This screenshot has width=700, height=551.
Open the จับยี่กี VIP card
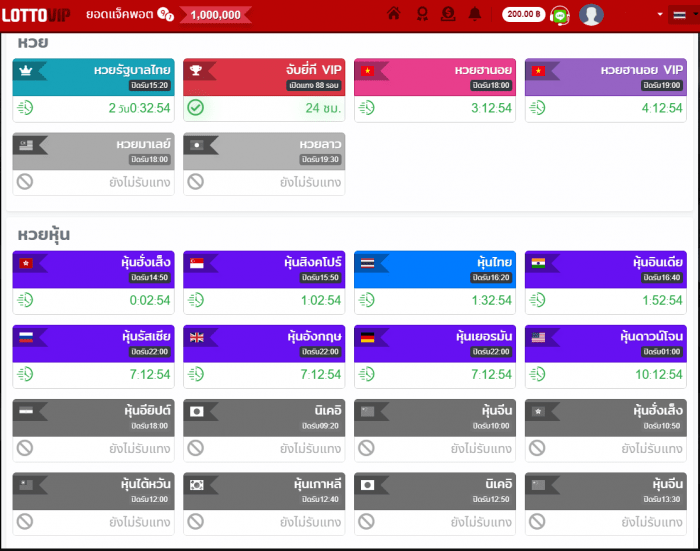click(x=264, y=90)
